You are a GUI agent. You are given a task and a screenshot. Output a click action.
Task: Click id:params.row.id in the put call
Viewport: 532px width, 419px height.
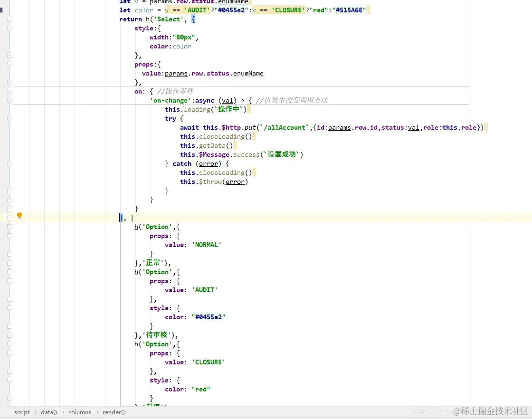347,128
